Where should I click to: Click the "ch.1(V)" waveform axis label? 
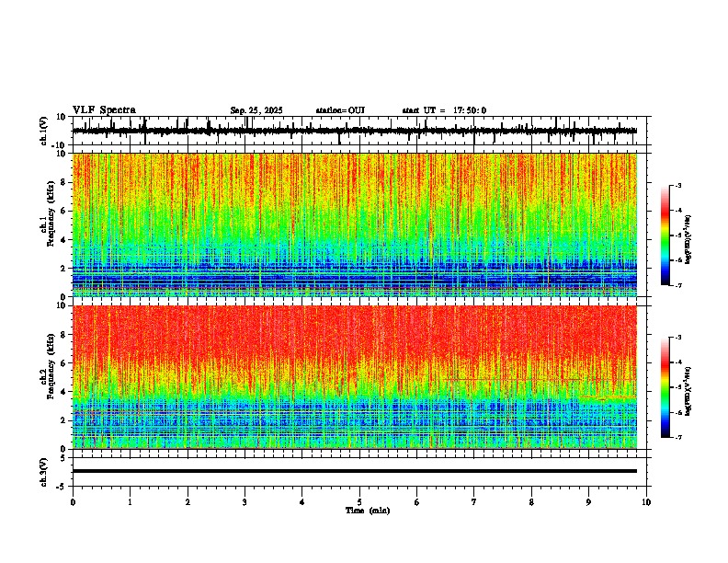(43, 131)
